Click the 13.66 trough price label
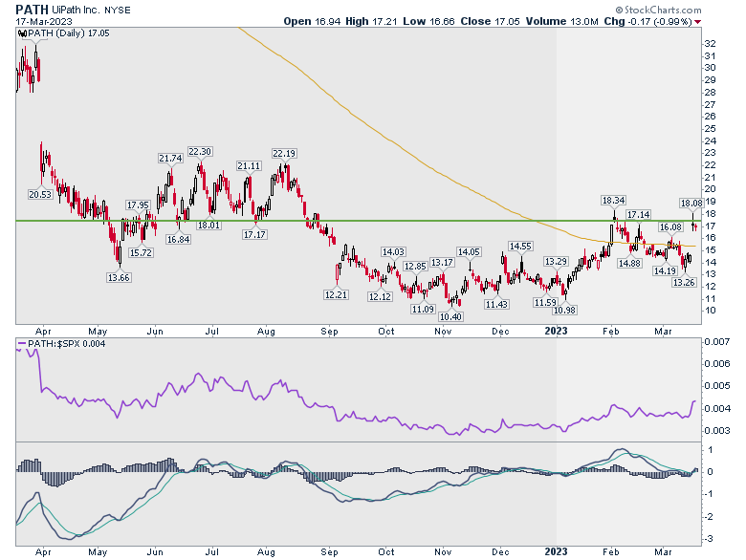Image resolution: width=746 pixels, height=560 pixels. [119, 278]
